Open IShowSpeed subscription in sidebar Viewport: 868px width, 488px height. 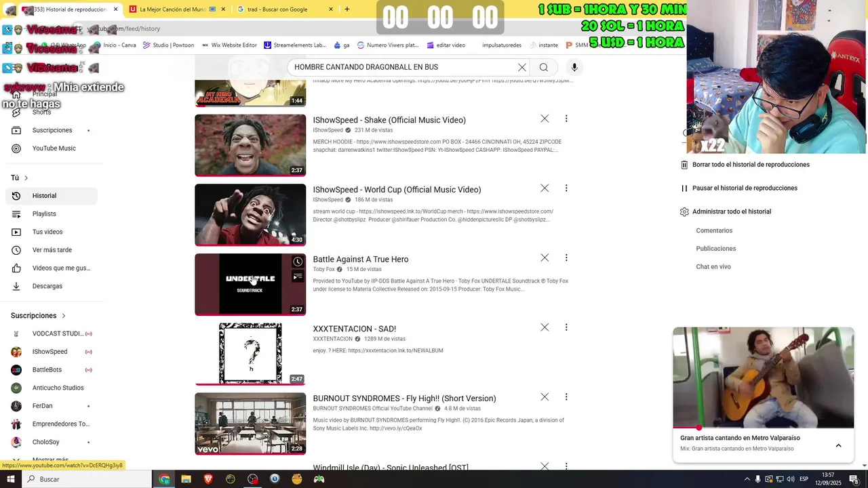tap(52, 352)
